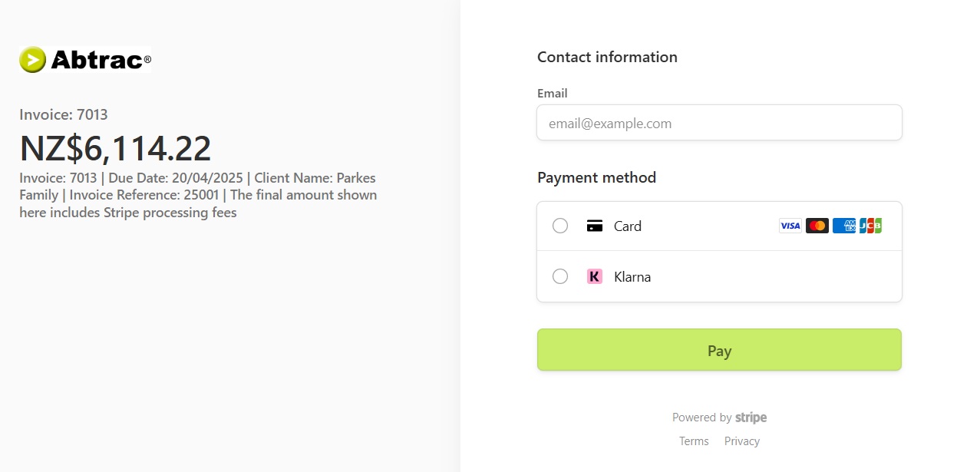This screenshot has width=980, height=472.
Task: Click the Visa card brand icon
Action: tap(790, 225)
